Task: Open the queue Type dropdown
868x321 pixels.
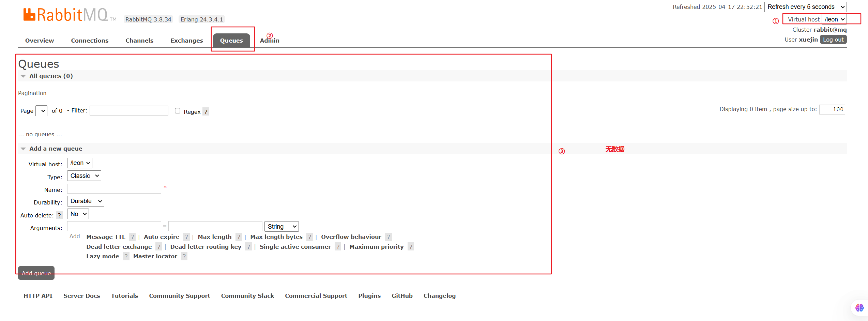Action: (x=84, y=176)
